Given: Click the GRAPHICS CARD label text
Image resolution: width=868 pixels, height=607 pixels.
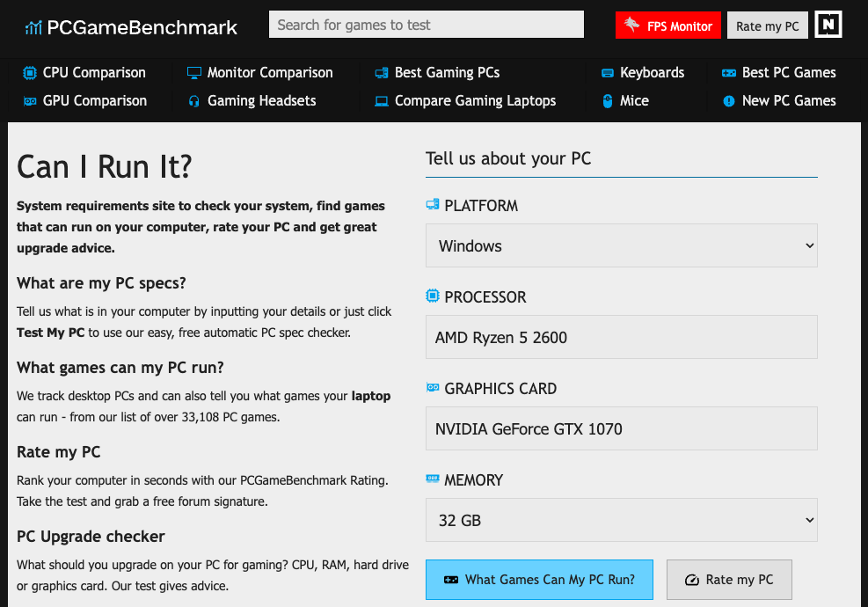Looking at the screenshot, I should click(500, 388).
